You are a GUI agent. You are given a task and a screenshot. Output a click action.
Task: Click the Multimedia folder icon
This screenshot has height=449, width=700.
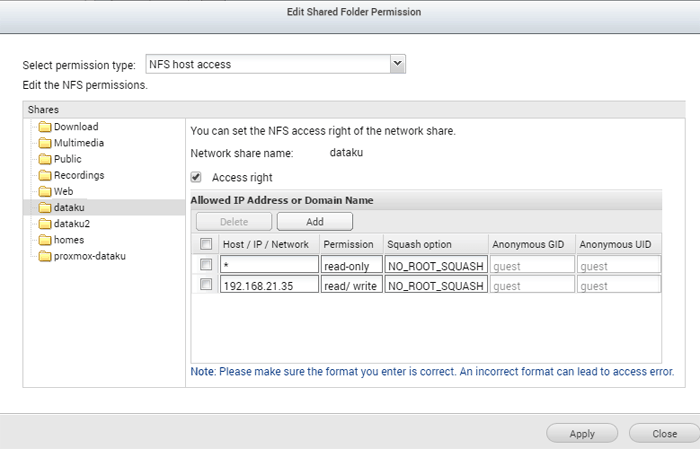point(45,143)
